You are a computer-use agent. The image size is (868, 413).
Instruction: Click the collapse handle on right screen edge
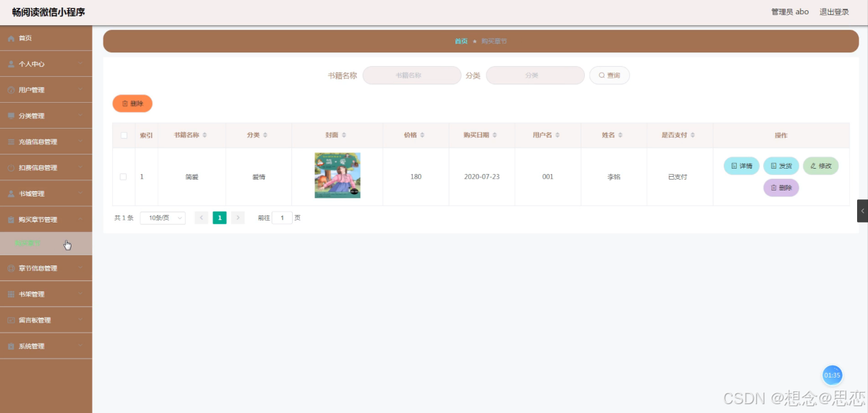coord(863,211)
